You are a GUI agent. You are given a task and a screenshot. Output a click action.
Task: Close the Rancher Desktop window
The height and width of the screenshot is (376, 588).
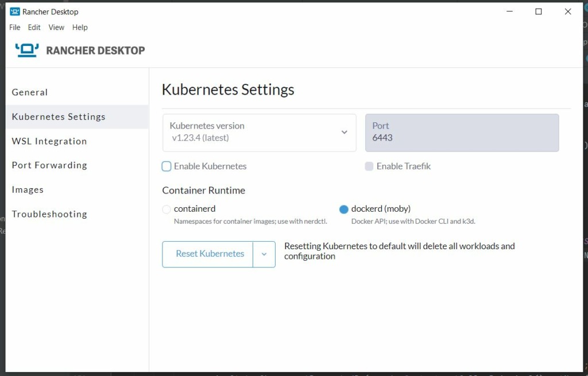568,11
